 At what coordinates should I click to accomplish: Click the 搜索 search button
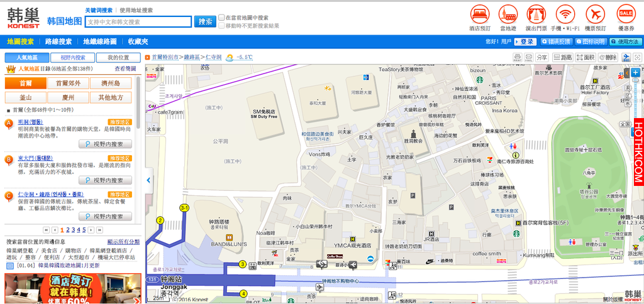[205, 22]
